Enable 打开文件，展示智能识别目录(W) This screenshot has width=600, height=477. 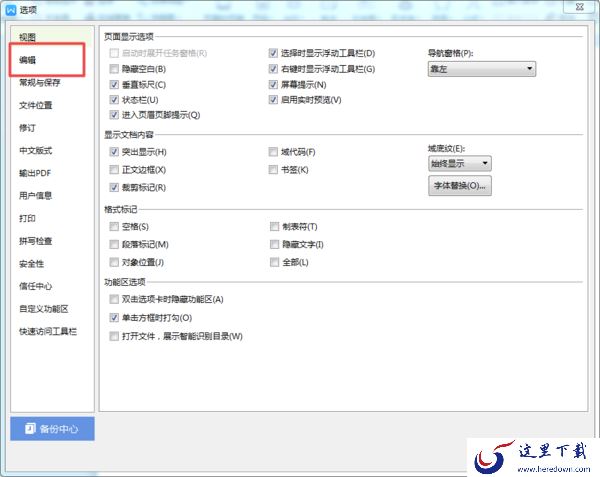tap(114, 336)
